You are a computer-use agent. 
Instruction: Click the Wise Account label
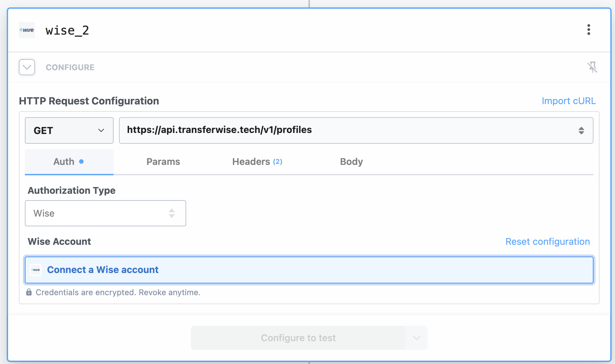pyautogui.click(x=59, y=241)
